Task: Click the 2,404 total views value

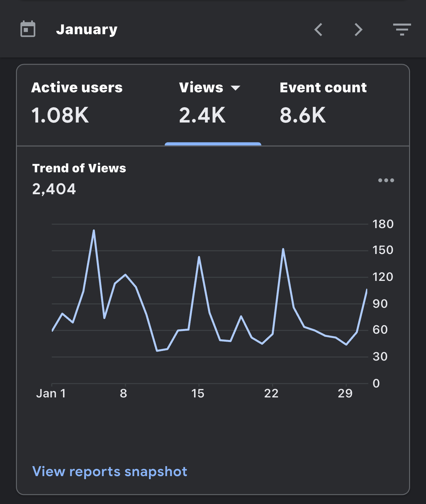Action: point(54,189)
